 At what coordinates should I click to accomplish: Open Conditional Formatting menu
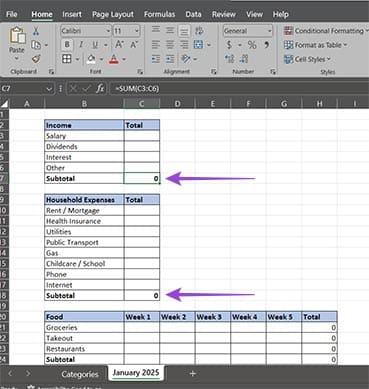326,31
